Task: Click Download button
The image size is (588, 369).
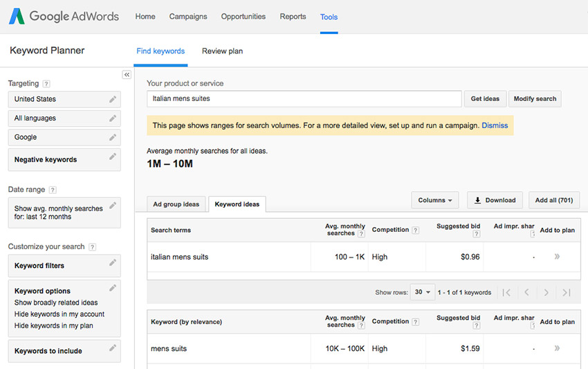Action: click(495, 200)
